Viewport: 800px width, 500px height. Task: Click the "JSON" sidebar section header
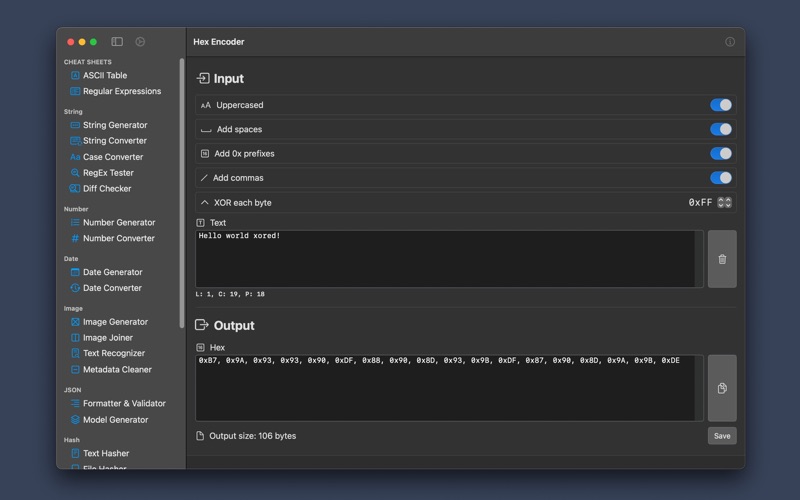(x=72, y=390)
